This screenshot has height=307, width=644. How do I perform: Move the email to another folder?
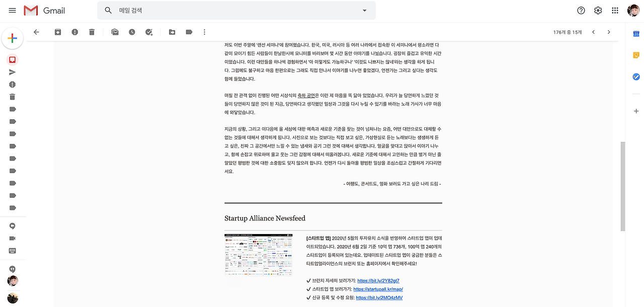tap(172, 31)
